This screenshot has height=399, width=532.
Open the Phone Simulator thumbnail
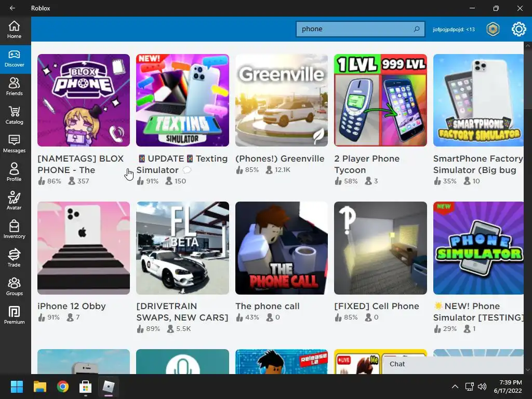(x=478, y=248)
